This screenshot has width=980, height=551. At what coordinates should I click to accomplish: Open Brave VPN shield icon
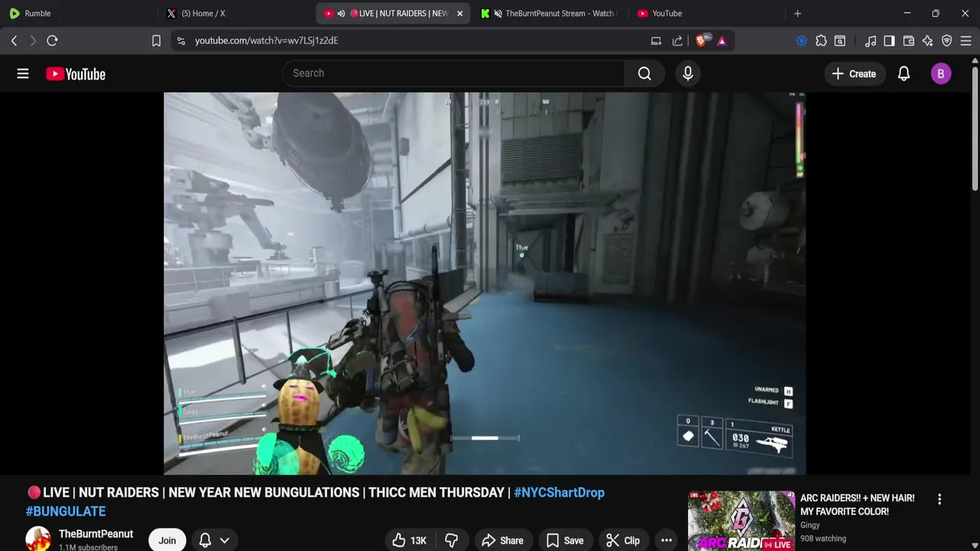[x=947, y=41]
